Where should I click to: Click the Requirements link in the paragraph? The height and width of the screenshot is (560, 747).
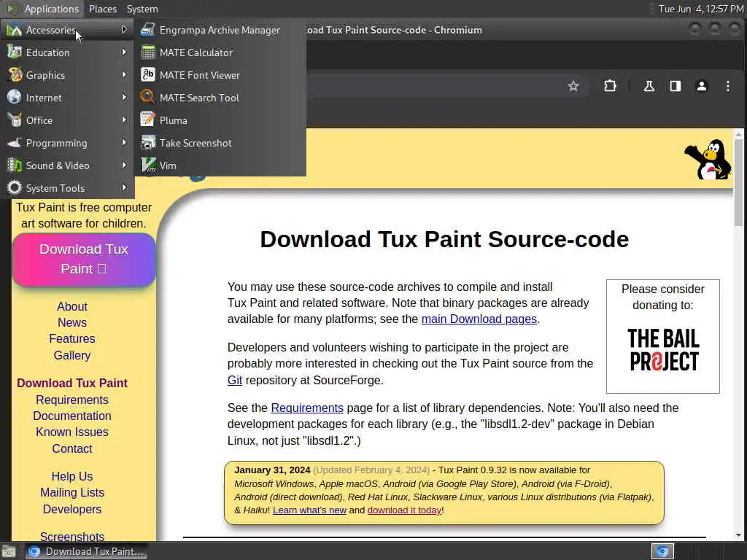[x=307, y=408]
